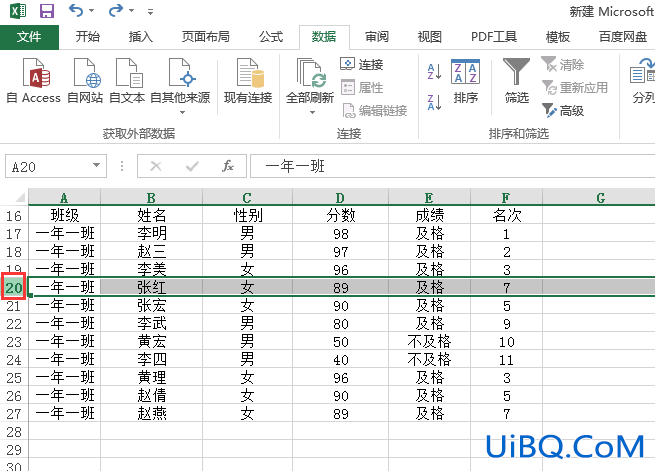The image size is (655, 471).
Task: Import data from Access
Action: (34, 81)
